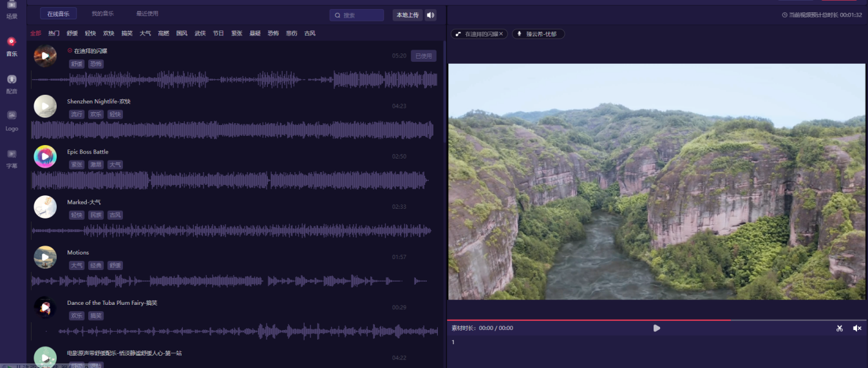Filter music by 高燃 genre

point(164,33)
